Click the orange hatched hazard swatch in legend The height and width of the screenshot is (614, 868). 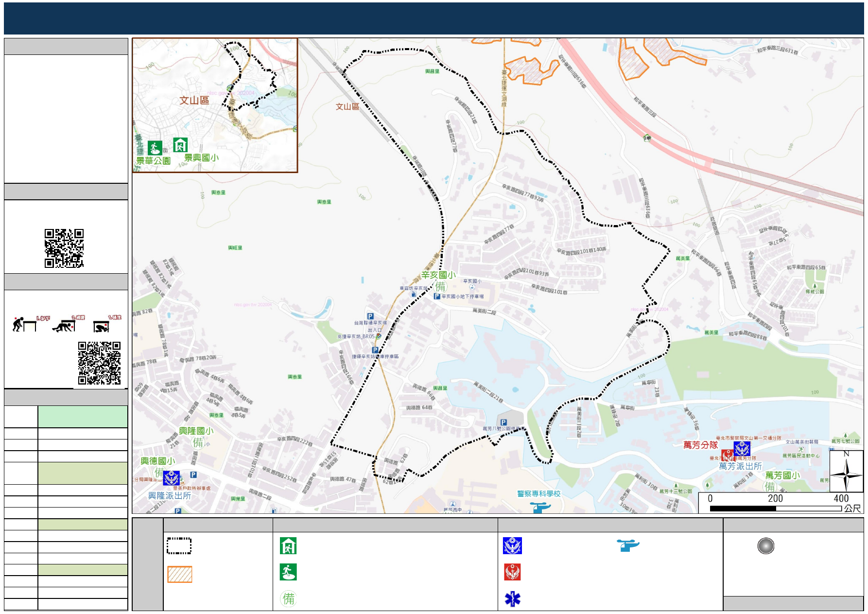180,574
